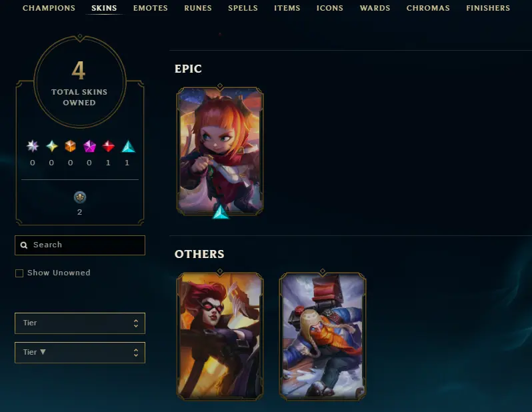Select the orange Legendary tier gem icon
Screen dimensions: 532x412
tap(70, 146)
